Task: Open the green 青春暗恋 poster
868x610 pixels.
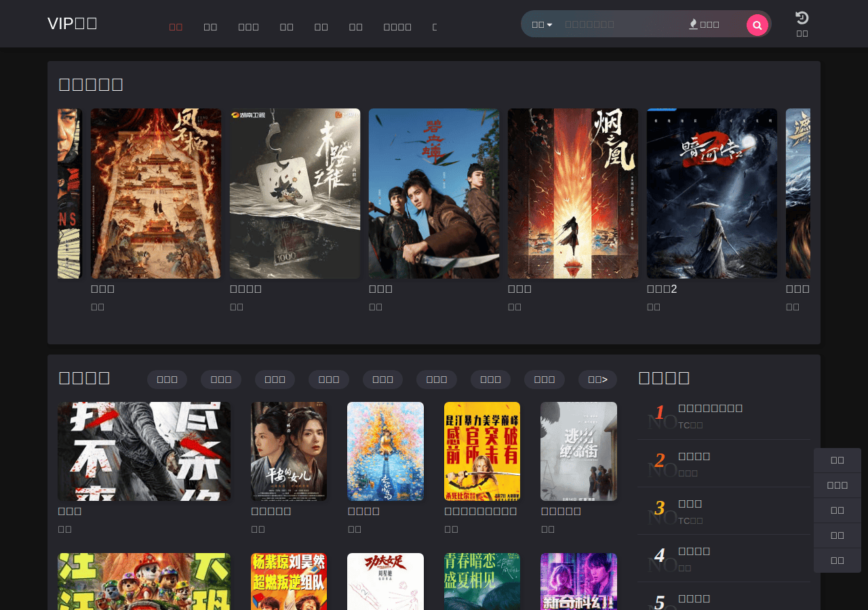Action: click(482, 582)
